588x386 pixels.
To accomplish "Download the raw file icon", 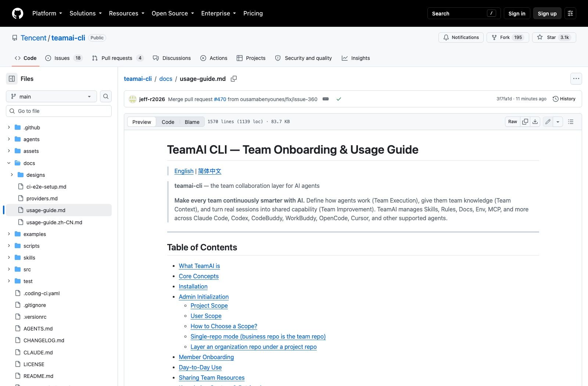I will click(x=535, y=122).
